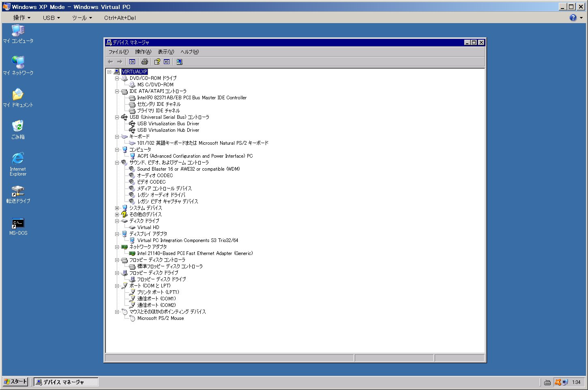This screenshot has height=390, width=588.
Task: Collapse the ディスク ドライブ category
Action: (117, 221)
